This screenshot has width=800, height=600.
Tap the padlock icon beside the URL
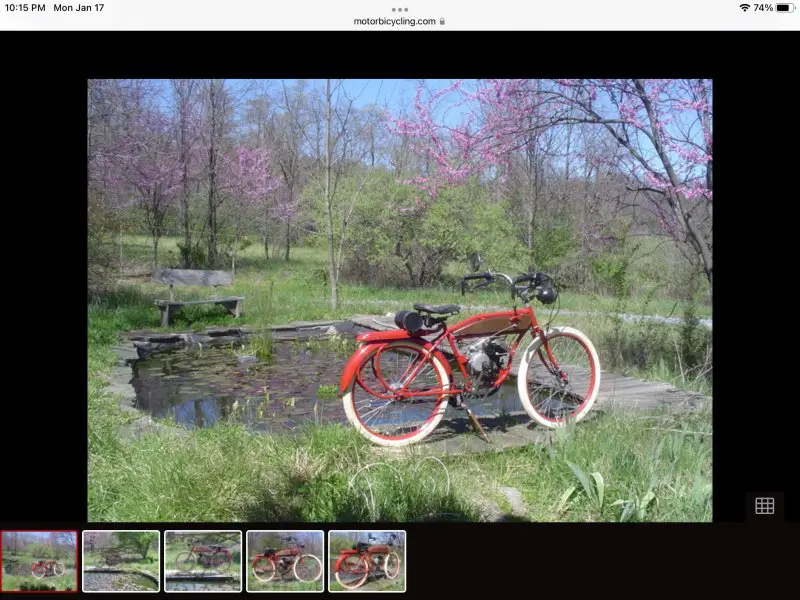point(442,21)
